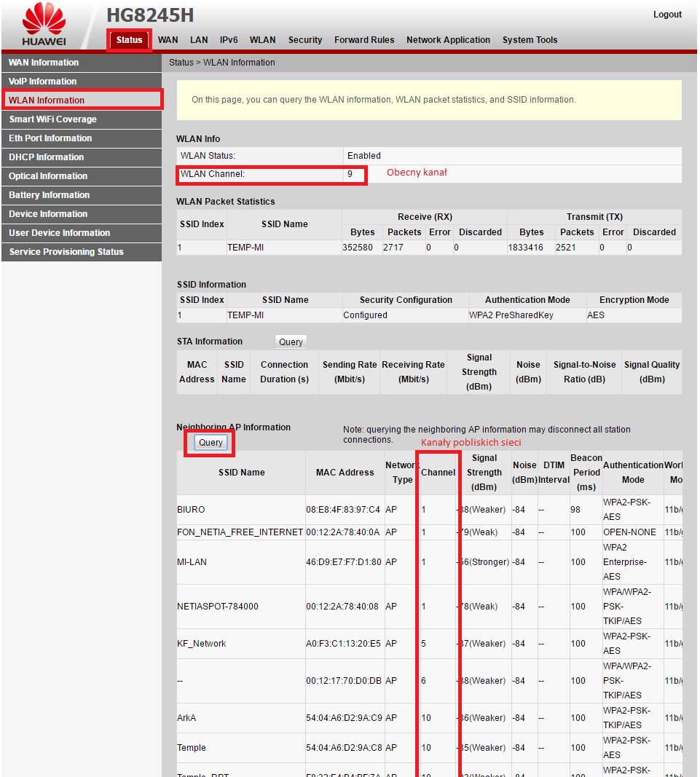Open Smart WiFi Coverage page
This screenshot has width=700, height=777.
click(x=82, y=119)
